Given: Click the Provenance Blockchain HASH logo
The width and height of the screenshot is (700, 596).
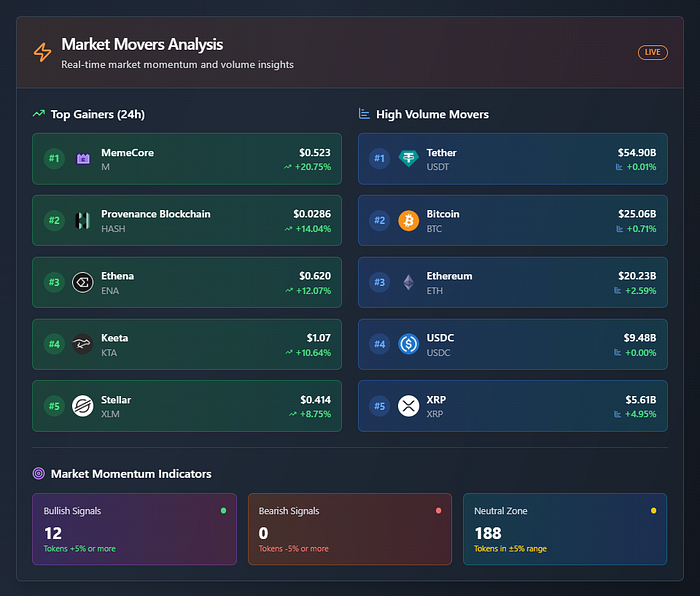Looking at the screenshot, I should coord(83,221).
